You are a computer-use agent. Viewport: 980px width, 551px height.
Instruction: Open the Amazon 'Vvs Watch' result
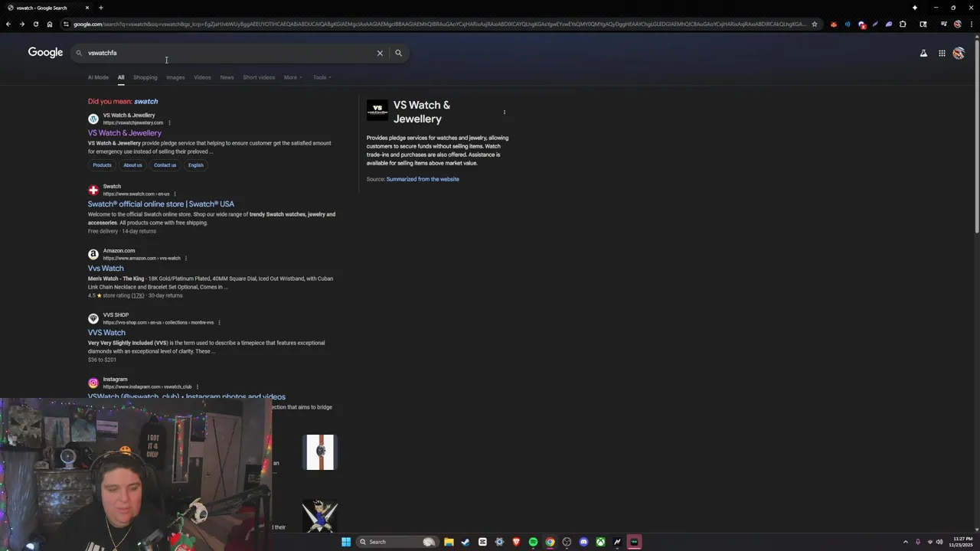click(x=106, y=269)
